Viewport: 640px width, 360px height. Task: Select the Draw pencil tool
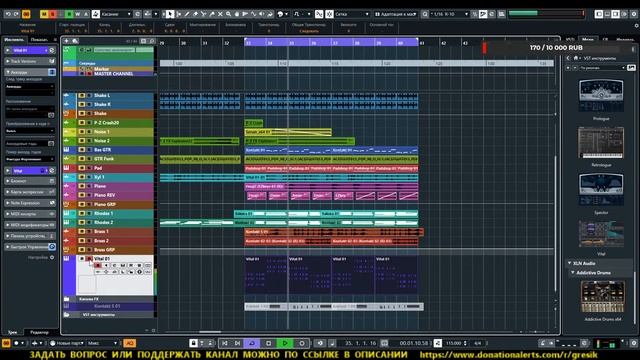click(187, 14)
